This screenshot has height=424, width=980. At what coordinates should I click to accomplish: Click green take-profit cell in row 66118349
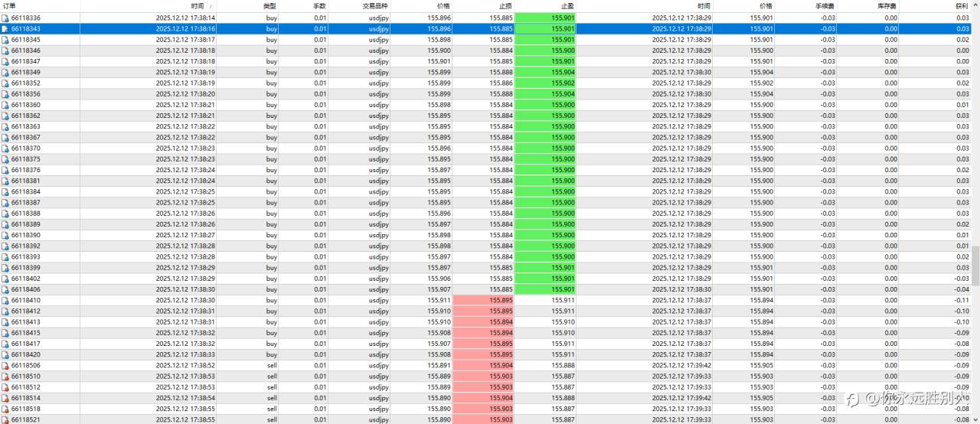(545, 72)
